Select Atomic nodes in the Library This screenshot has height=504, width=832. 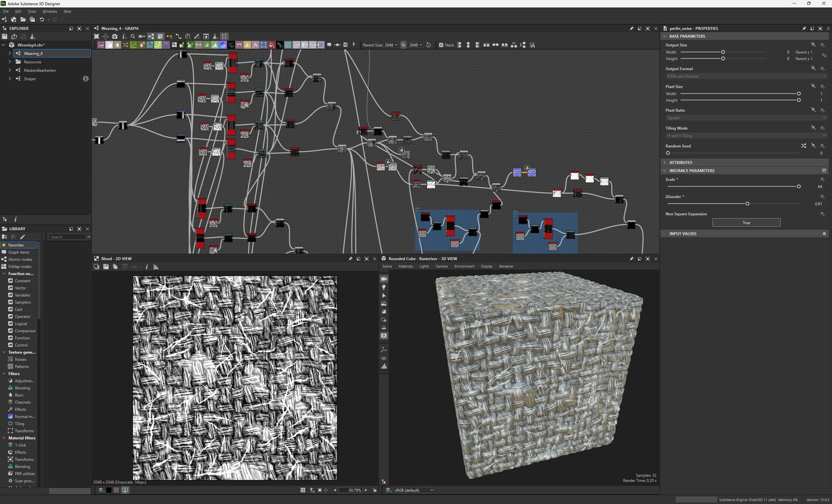click(20, 259)
